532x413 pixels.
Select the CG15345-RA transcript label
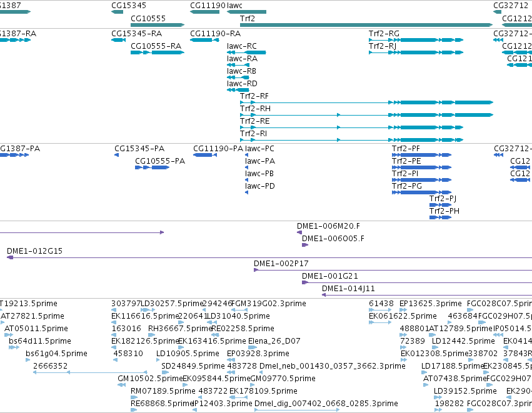(x=136, y=34)
